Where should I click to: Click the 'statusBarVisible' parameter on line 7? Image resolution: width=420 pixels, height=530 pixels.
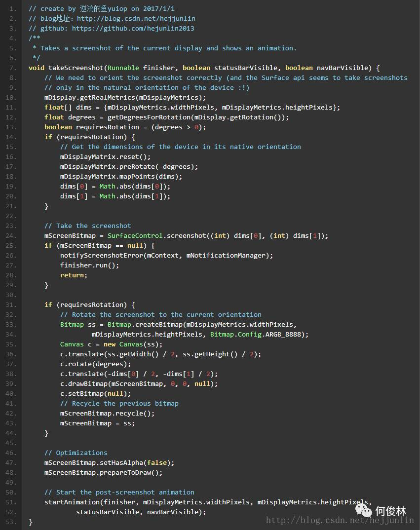coord(245,68)
